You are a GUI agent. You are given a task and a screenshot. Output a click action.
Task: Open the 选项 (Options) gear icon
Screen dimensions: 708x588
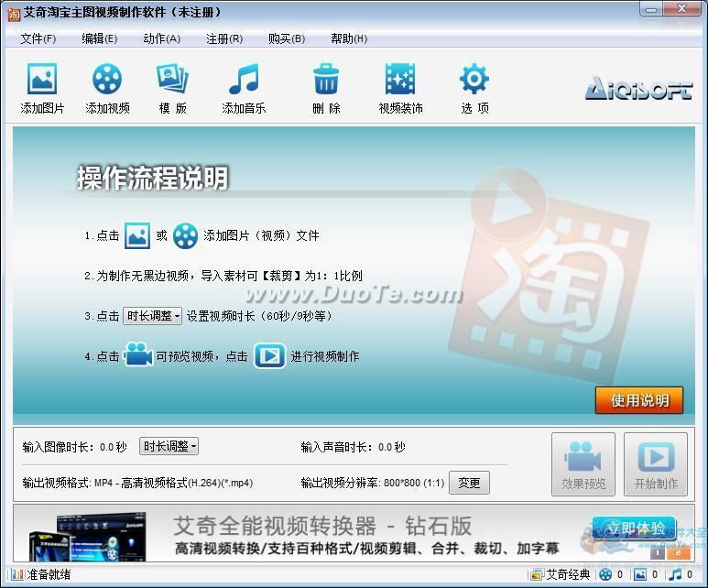tap(474, 79)
